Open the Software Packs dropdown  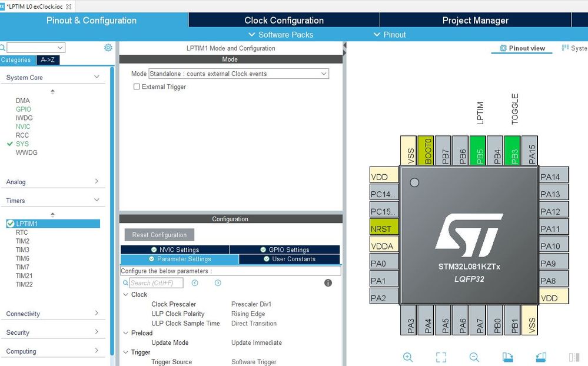[281, 35]
